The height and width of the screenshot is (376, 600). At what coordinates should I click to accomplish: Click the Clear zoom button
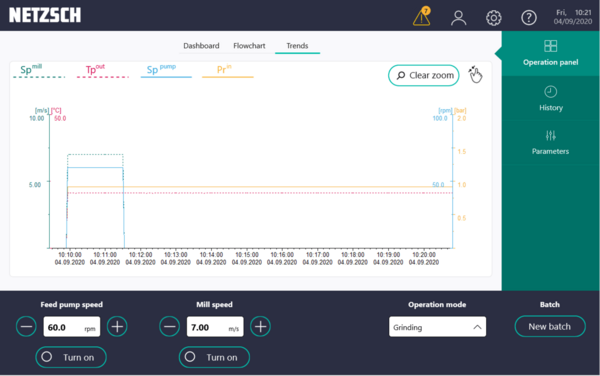pyautogui.click(x=424, y=75)
